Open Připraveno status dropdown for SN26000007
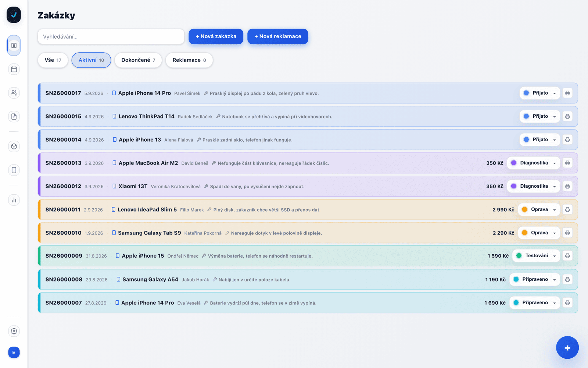Screen dimensions: 588x368 point(535,302)
